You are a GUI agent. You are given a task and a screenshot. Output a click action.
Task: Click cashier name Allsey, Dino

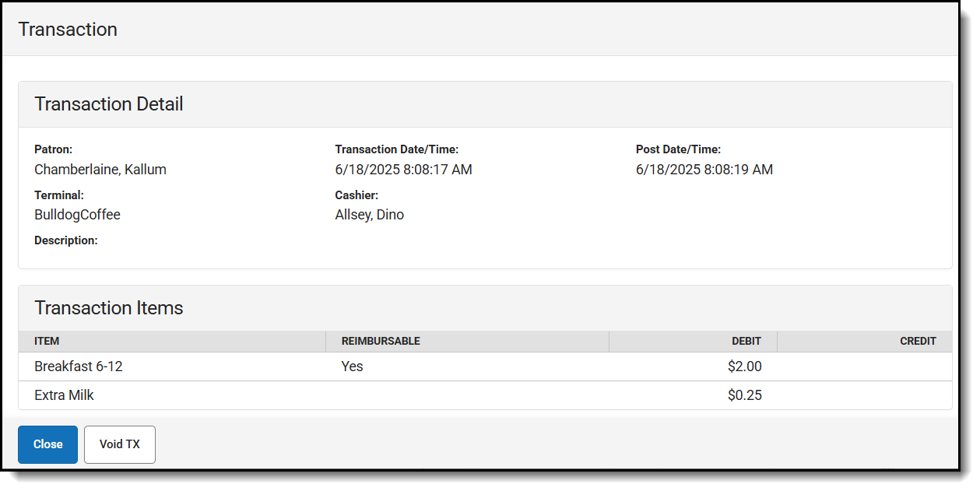coord(369,215)
